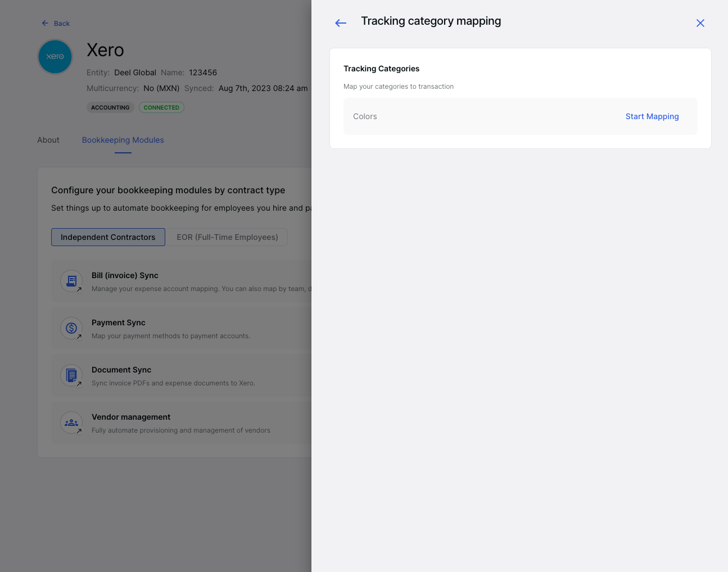This screenshot has width=728, height=572.
Task: Click 'Configure your bookkeeping modules' heading
Action: coord(168,190)
